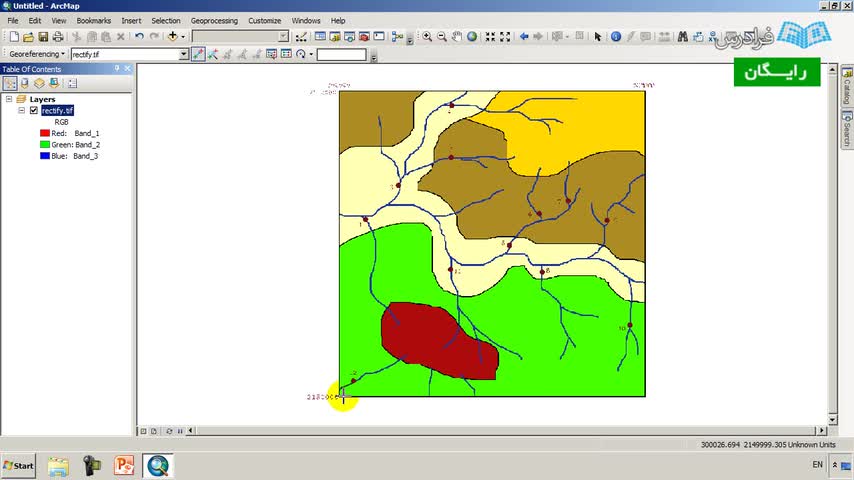Collapse the Layers data frame
Image resolution: width=854 pixels, height=480 pixels.
9,99
